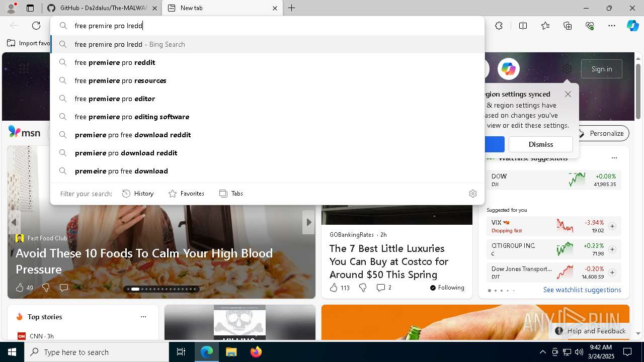644x362 pixels.
Task: Filter search by Favorites
Action: (186, 194)
